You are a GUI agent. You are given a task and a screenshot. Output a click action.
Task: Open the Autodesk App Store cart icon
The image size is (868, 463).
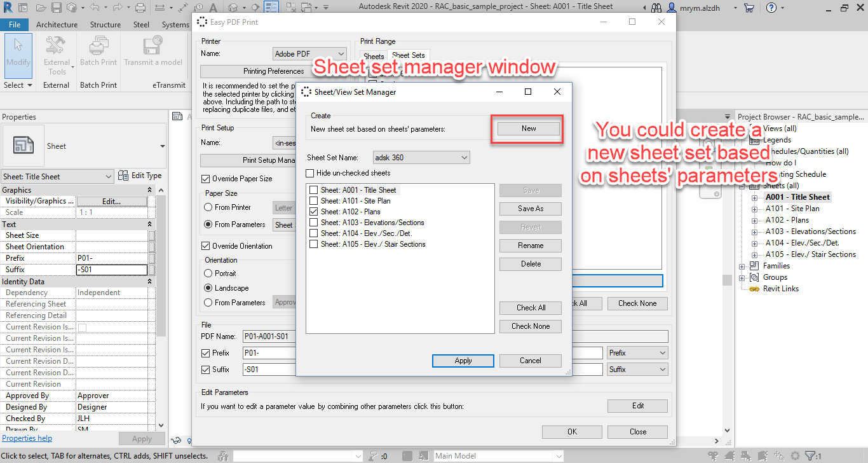click(749, 8)
